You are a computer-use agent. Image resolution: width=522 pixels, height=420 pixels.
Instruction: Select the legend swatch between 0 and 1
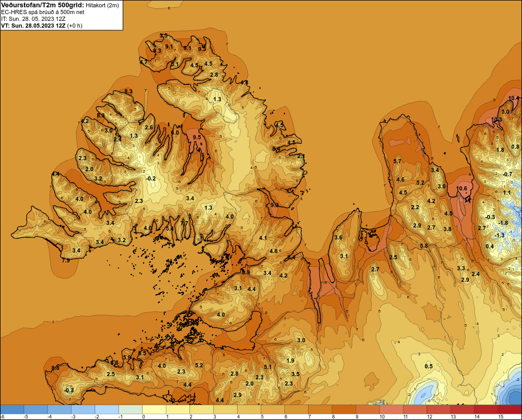pos(154,410)
